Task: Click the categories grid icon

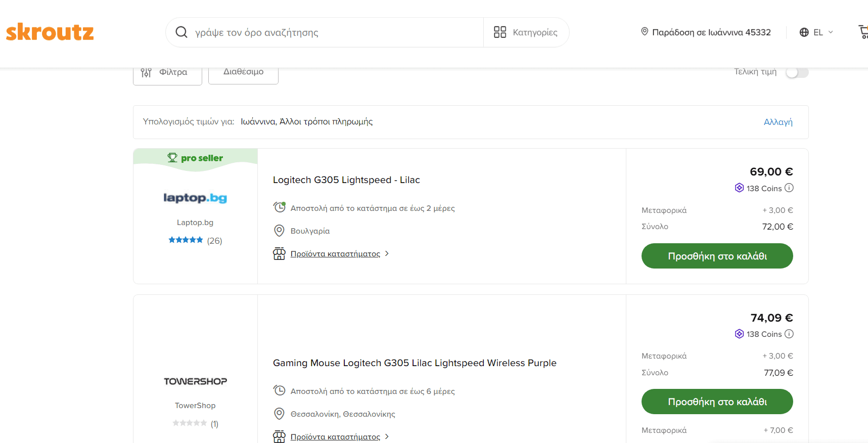Action: coord(500,32)
